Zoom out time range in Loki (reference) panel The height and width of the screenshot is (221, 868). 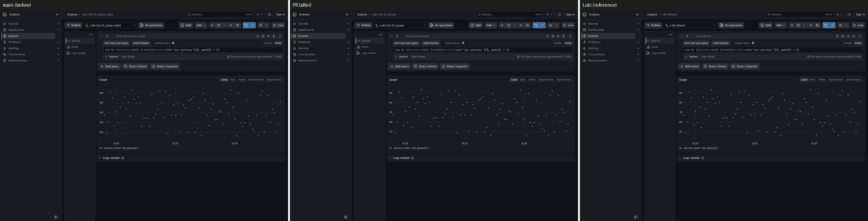pos(818,25)
